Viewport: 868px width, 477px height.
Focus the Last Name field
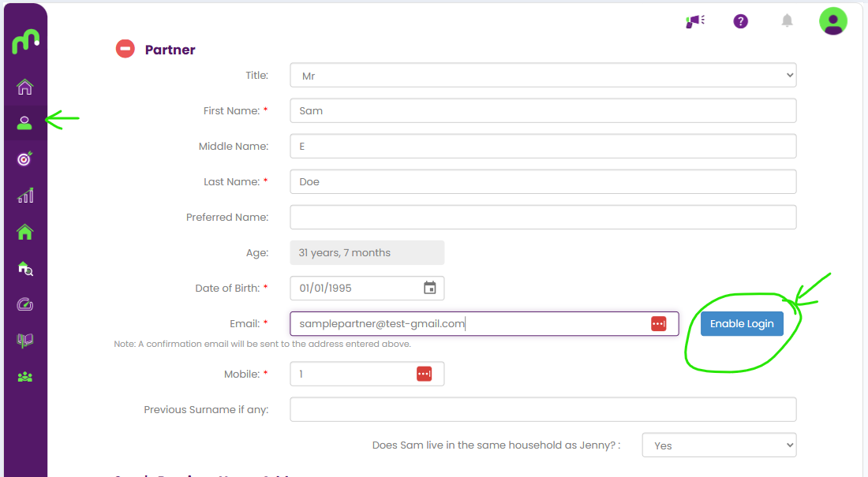coord(543,181)
